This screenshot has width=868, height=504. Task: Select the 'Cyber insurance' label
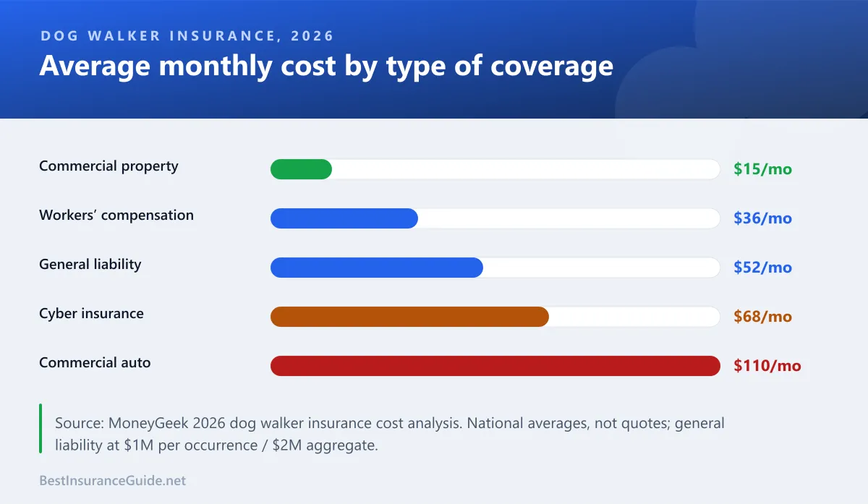(x=91, y=314)
